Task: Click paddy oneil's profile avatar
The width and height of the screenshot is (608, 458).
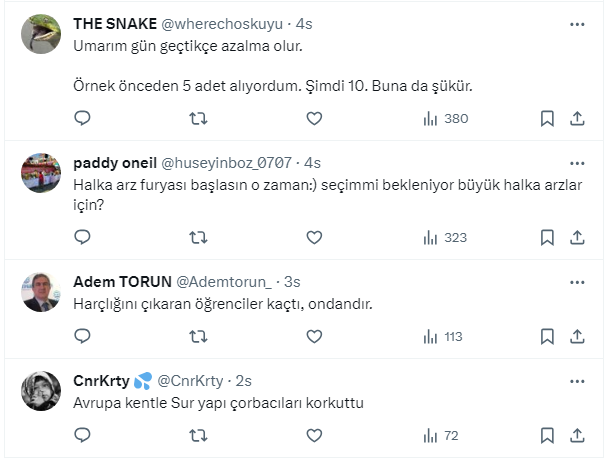Action: (40, 174)
